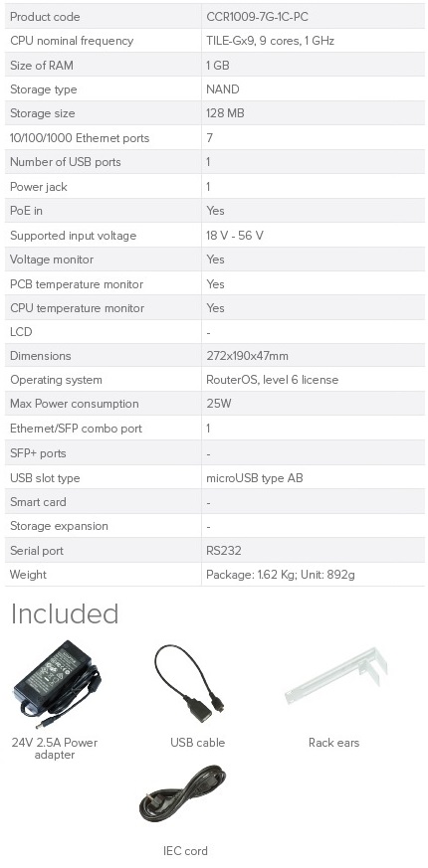Viewport: 428px width, 868px height.
Task: Click the weight value with package and unit
Action: pyautogui.click(x=281, y=575)
